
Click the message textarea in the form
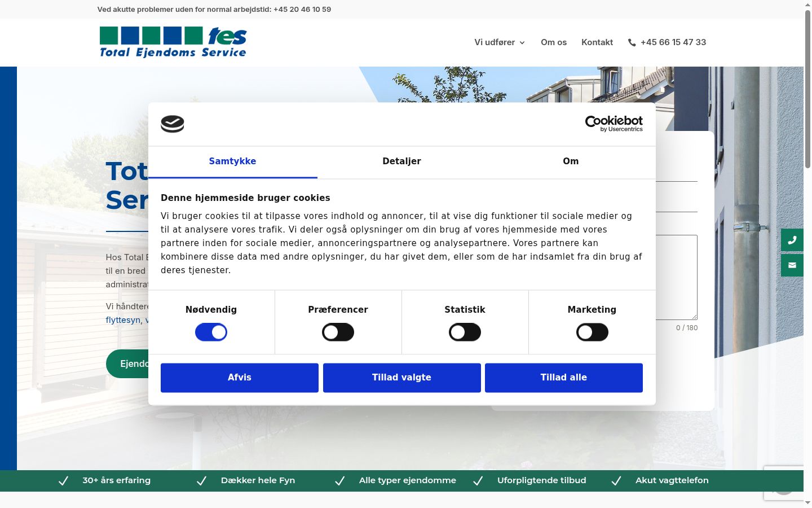(677, 277)
